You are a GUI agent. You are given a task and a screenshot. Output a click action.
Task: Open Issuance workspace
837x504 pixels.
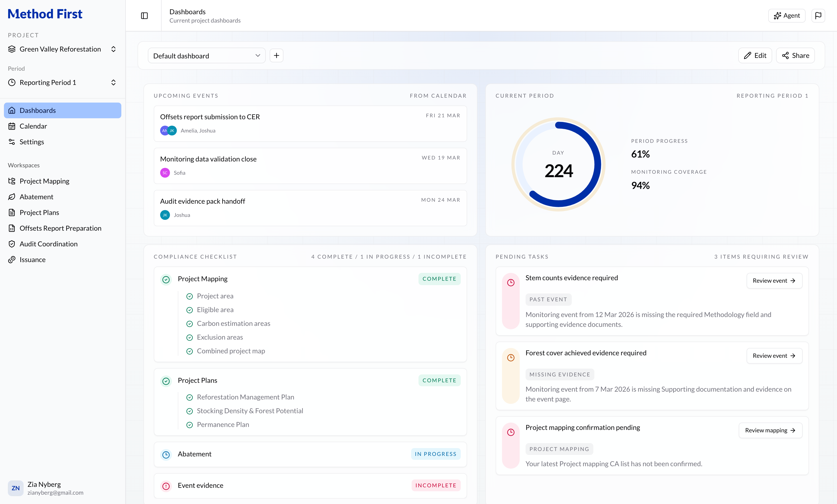[x=62, y=260]
